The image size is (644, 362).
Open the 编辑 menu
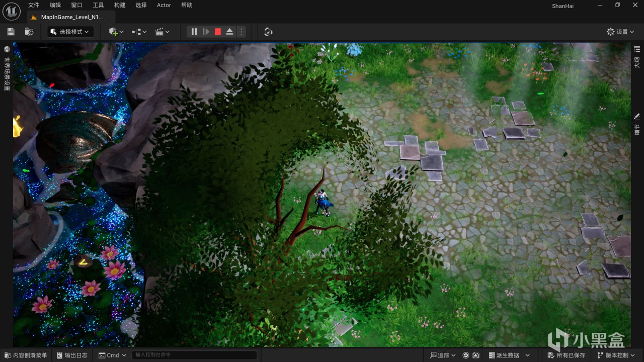pyautogui.click(x=55, y=5)
